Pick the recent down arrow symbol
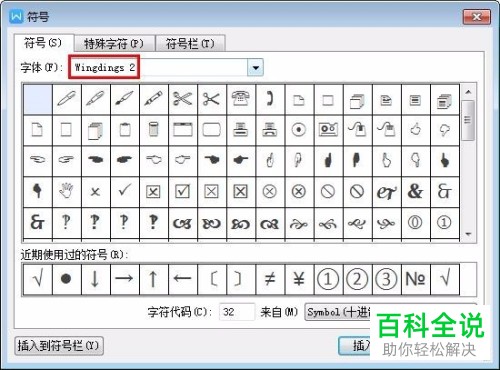The image size is (500, 370). tap(95, 279)
